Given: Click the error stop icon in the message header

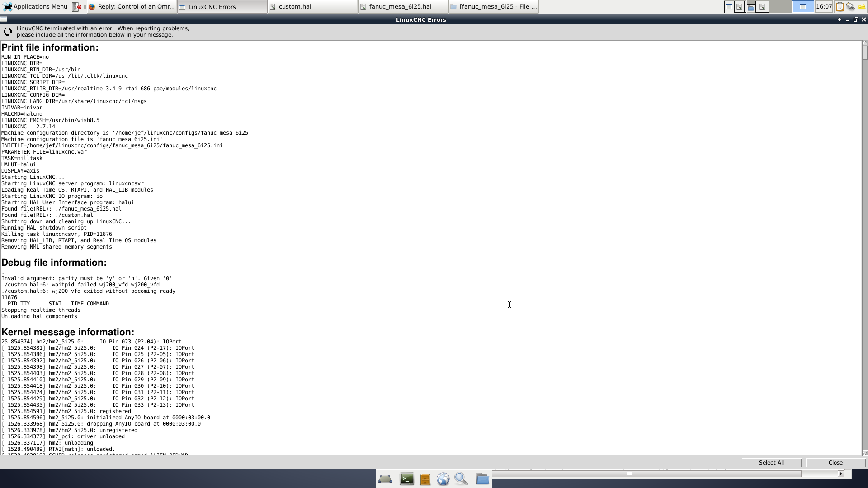Looking at the screenshot, I should 8,32.
